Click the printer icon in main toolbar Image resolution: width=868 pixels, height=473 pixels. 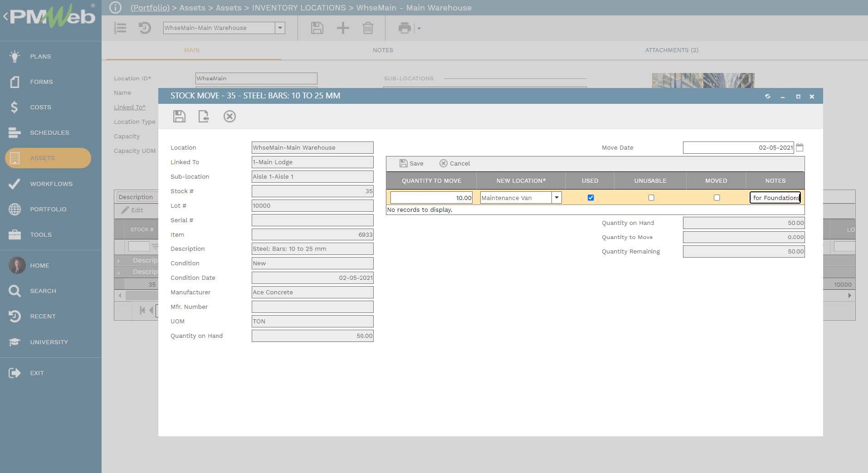click(x=404, y=28)
